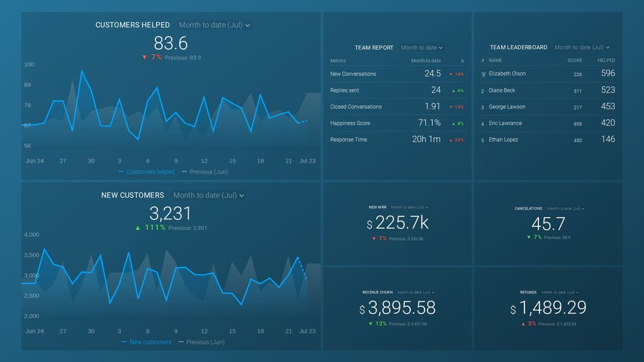Image resolution: width=644 pixels, height=362 pixels.
Task: Click the green up arrow under New Customers 3,231
Action: 138,228
